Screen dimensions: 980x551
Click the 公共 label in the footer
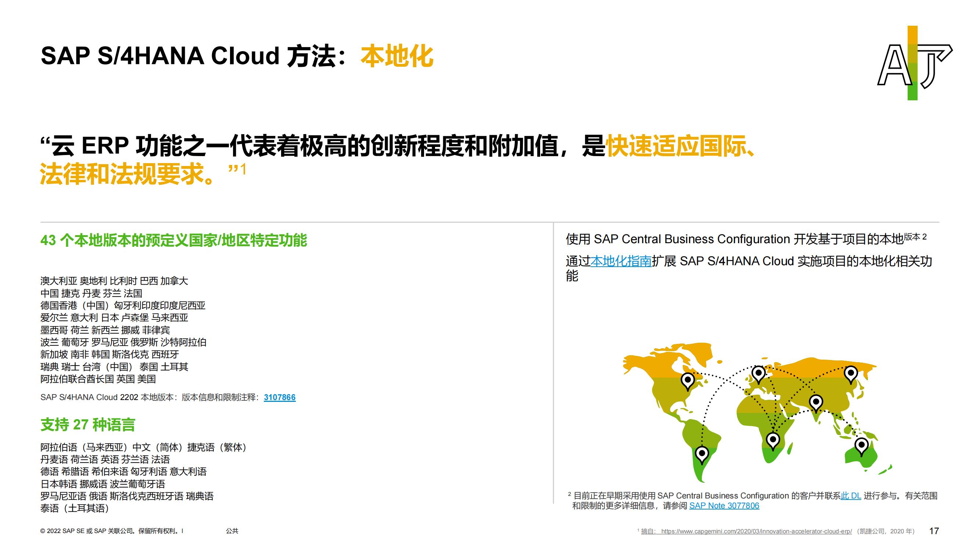pyautogui.click(x=232, y=531)
